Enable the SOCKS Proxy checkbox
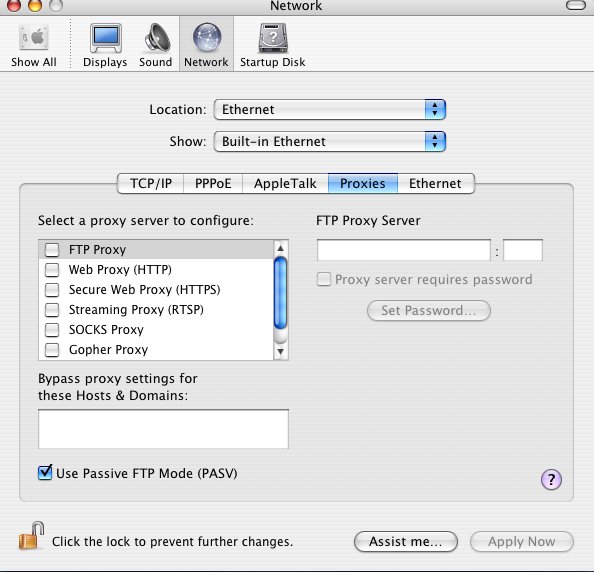 52,330
